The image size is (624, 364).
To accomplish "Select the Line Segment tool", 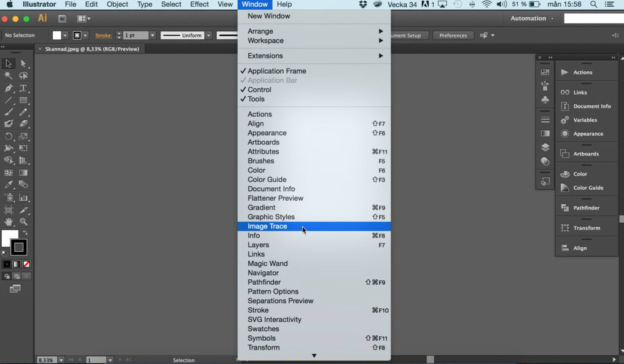I will pos(9,100).
